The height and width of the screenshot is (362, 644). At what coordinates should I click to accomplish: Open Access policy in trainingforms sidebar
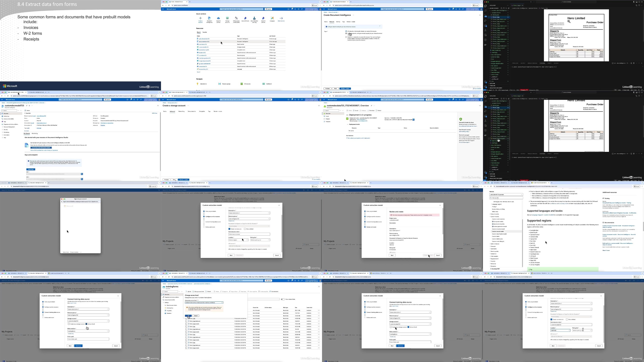click(x=169, y=308)
